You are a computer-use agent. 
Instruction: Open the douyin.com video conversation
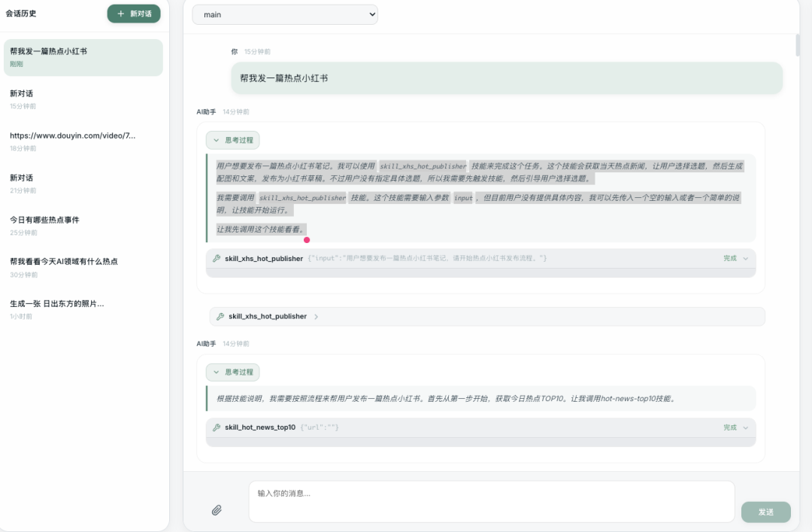tap(82, 141)
